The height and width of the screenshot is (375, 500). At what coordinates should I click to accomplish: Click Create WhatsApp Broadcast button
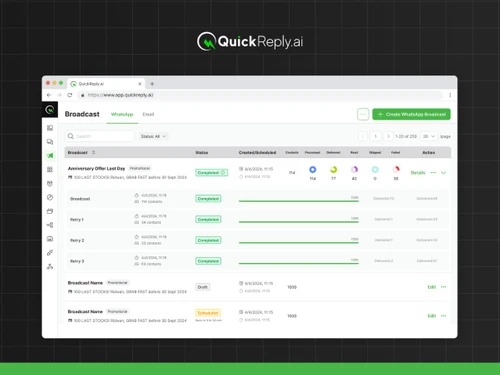point(411,114)
